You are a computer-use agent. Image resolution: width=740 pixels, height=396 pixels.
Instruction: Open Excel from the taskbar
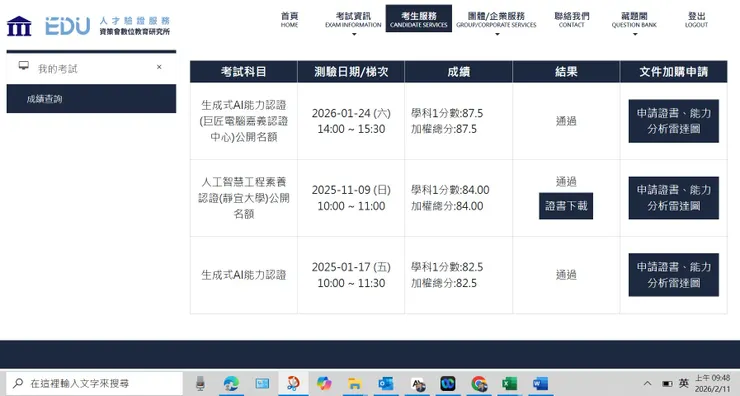510,383
